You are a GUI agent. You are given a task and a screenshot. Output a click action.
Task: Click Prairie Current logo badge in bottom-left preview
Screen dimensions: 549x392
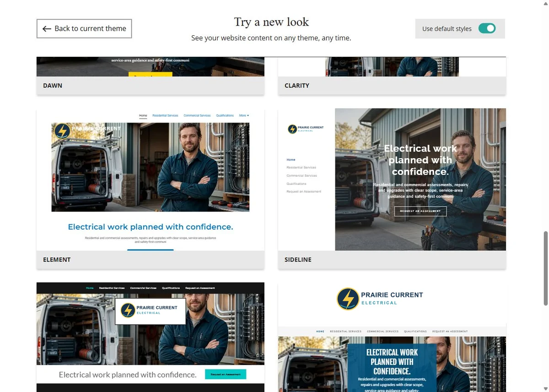[151, 311]
